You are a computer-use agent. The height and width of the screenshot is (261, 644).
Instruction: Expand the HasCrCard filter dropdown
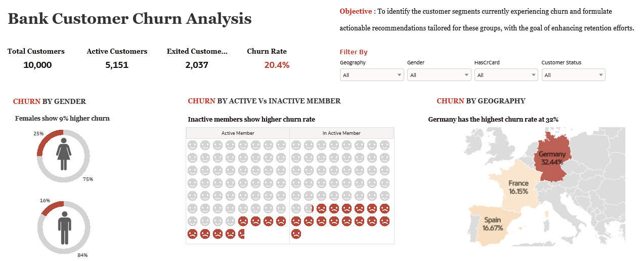[505, 75]
